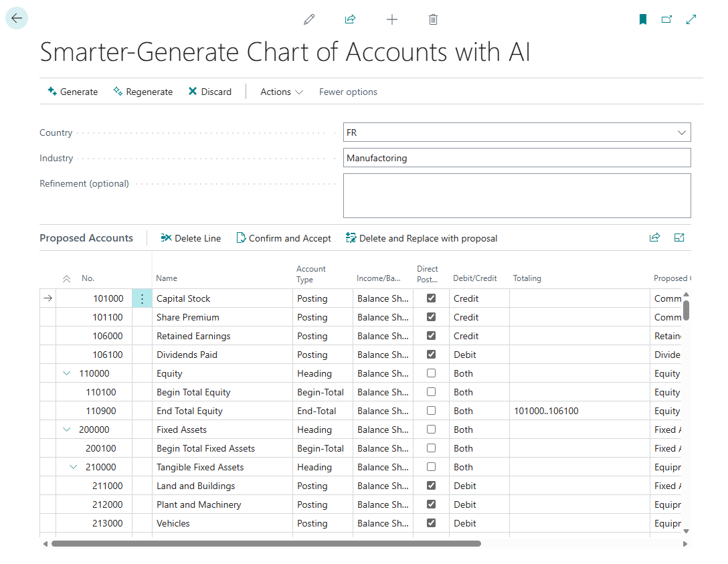This screenshot has height=564, width=728.
Task: Go back using the arrow button
Action: click(x=17, y=18)
